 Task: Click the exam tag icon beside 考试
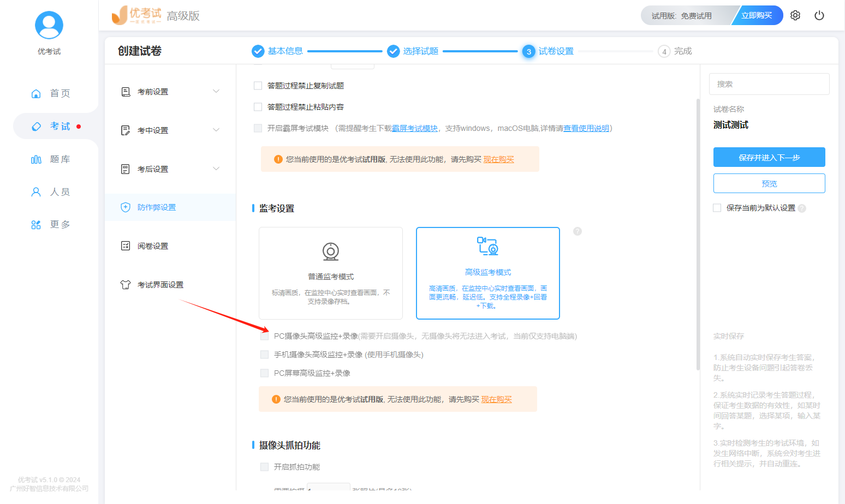pyautogui.click(x=36, y=127)
